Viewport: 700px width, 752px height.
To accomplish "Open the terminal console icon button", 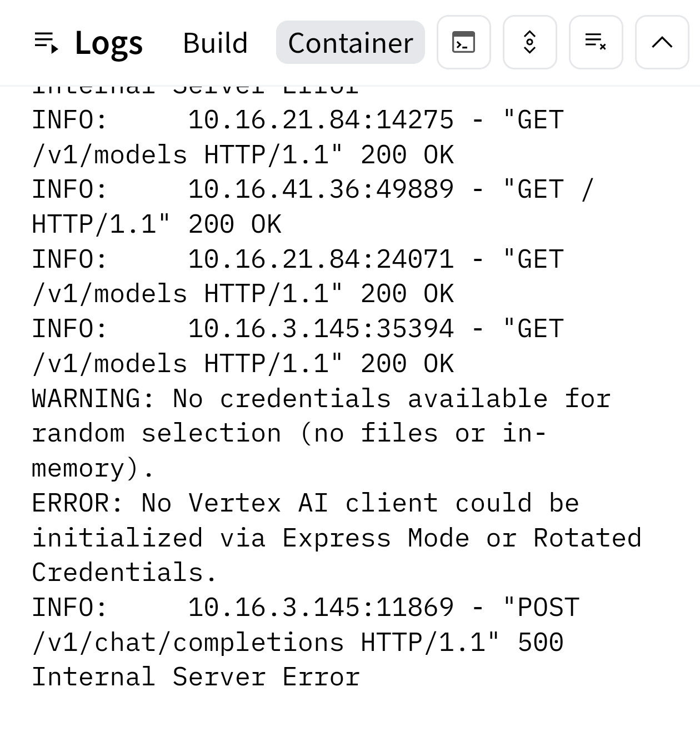I will click(463, 43).
